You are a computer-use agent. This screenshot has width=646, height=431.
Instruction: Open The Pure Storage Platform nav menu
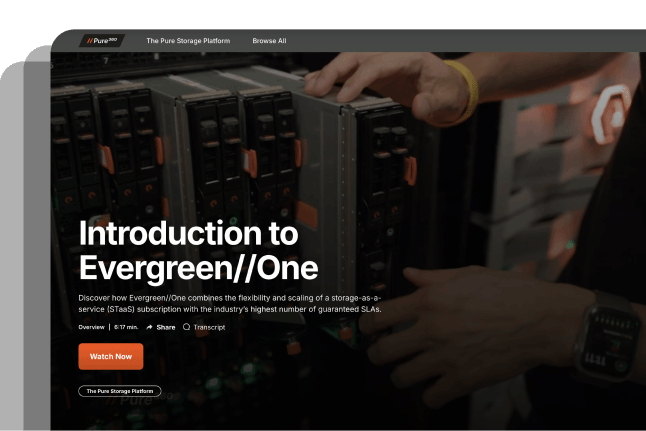[x=188, y=41]
